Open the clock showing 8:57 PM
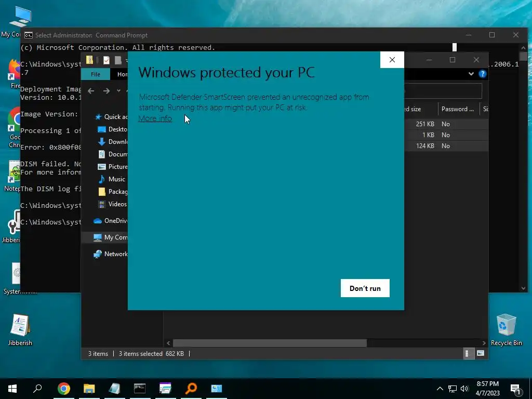Screen dimensions: 532x399 (x=487, y=389)
